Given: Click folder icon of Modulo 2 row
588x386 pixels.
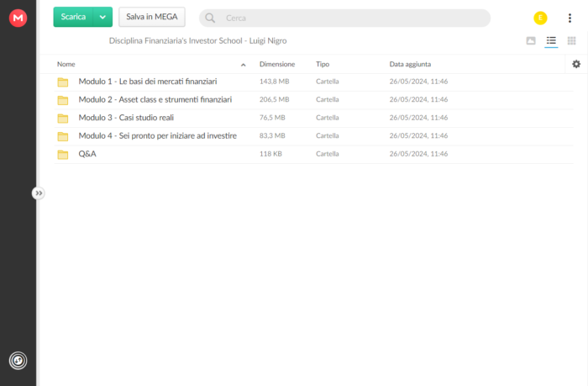Looking at the screenshot, I should (63, 100).
